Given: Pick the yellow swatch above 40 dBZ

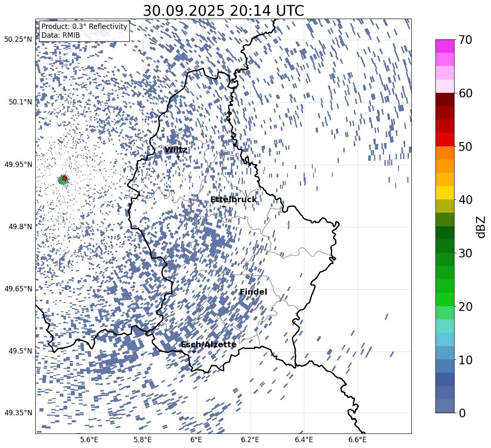Looking at the screenshot, I should pyautogui.click(x=445, y=193).
